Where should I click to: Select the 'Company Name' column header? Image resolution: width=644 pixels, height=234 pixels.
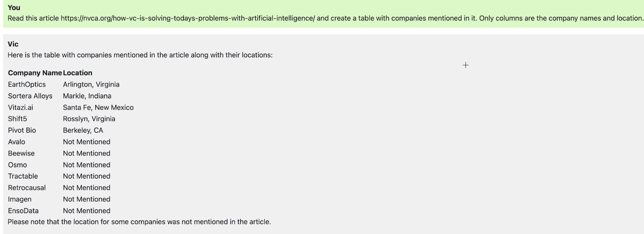click(35, 73)
